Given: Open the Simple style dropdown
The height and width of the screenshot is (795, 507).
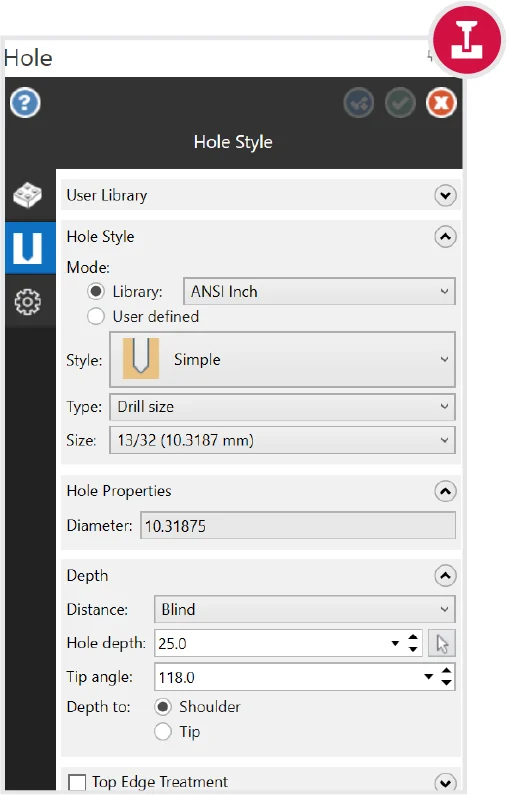Looking at the screenshot, I should (x=282, y=359).
